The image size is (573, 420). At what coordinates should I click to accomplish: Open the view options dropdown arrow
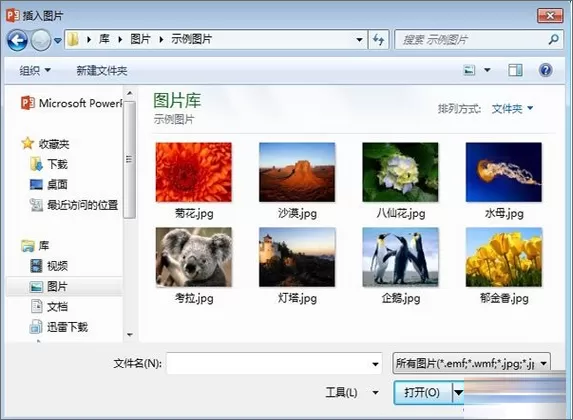(487, 70)
